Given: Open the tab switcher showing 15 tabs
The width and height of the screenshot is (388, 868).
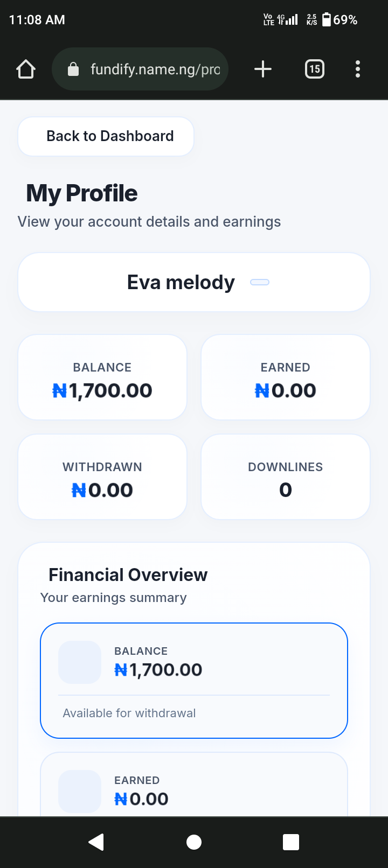Looking at the screenshot, I should (315, 69).
